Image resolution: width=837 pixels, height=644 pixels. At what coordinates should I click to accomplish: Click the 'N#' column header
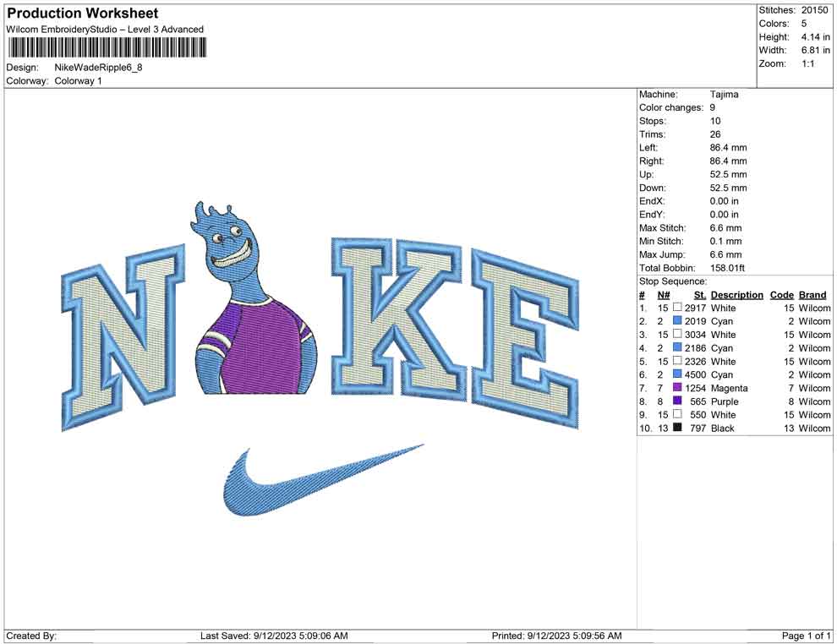664,294
